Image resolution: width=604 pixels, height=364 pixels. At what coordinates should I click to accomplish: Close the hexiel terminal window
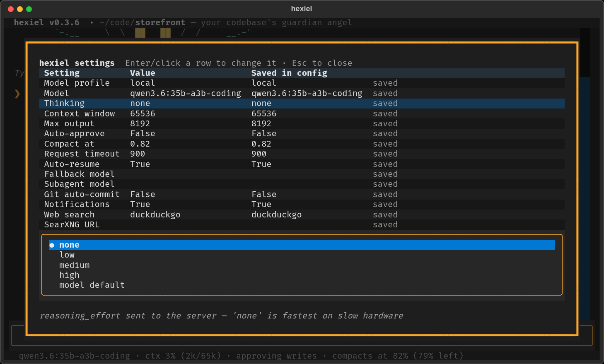[x=11, y=9]
